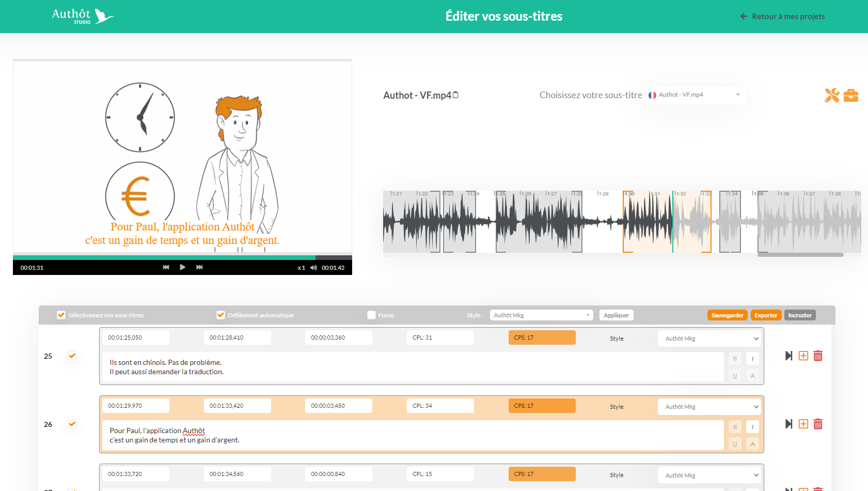Image resolution: width=868 pixels, height=491 pixels.
Task: Edit duration 00:00:00,840 field
Action: tap(339, 474)
